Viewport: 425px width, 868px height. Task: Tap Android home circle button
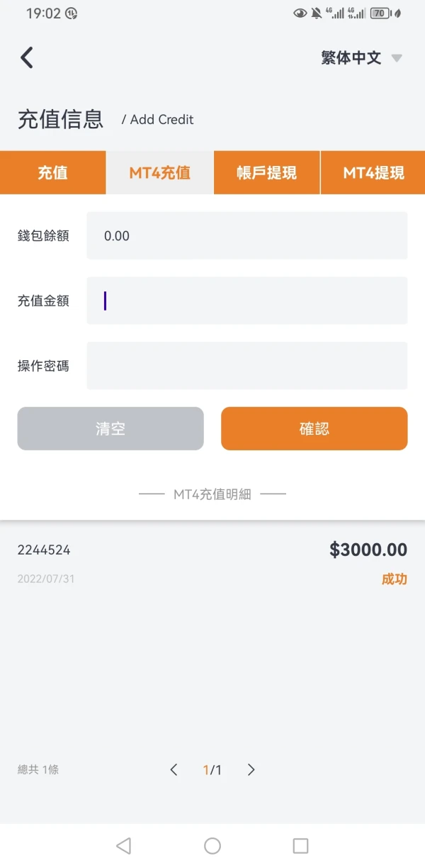coord(212,845)
